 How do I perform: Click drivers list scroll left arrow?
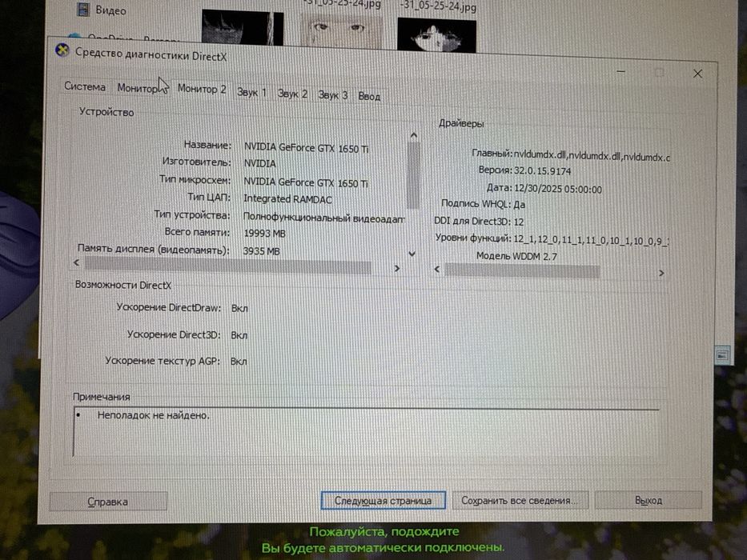(x=437, y=269)
